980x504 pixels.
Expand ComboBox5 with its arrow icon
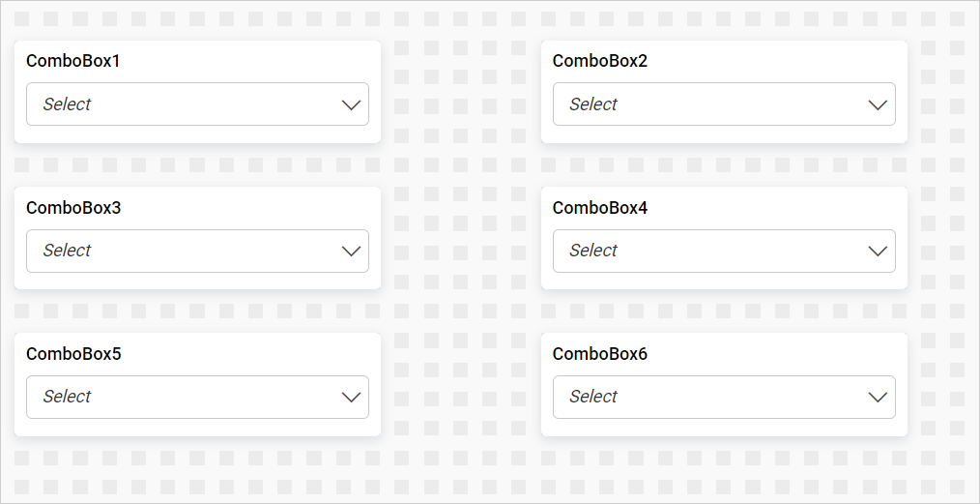[352, 397]
